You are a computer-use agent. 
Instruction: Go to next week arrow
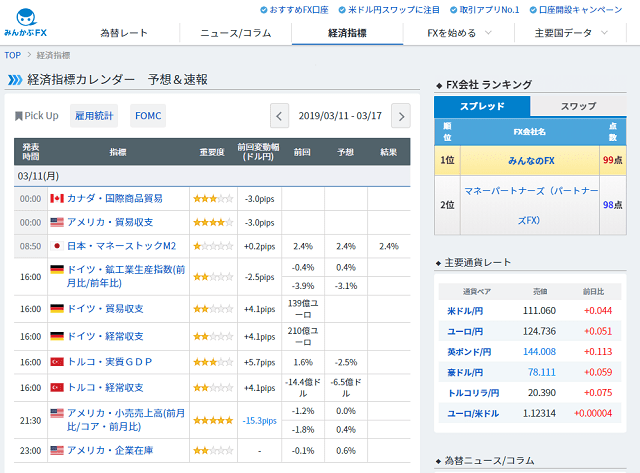(401, 116)
